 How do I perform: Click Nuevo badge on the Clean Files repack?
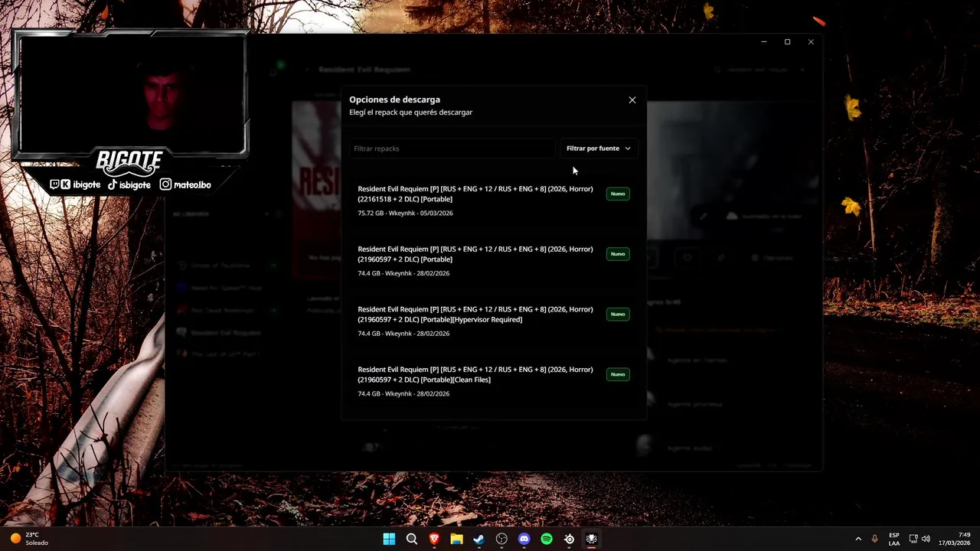tap(618, 374)
